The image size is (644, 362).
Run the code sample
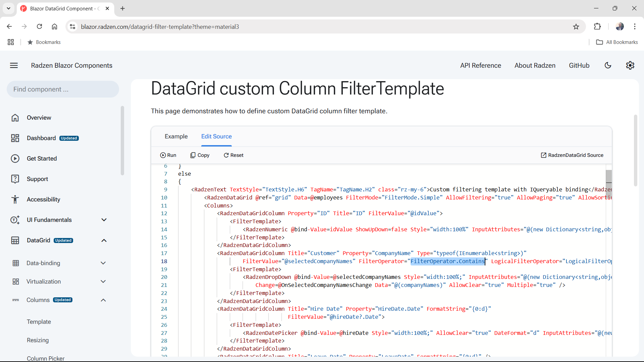(x=168, y=155)
